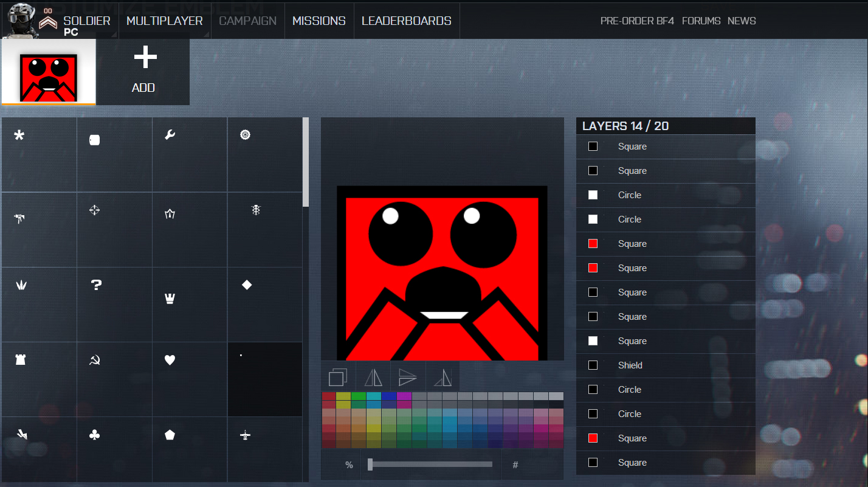Open the soldier avatar portrait
The image size is (868, 487).
[20, 20]
